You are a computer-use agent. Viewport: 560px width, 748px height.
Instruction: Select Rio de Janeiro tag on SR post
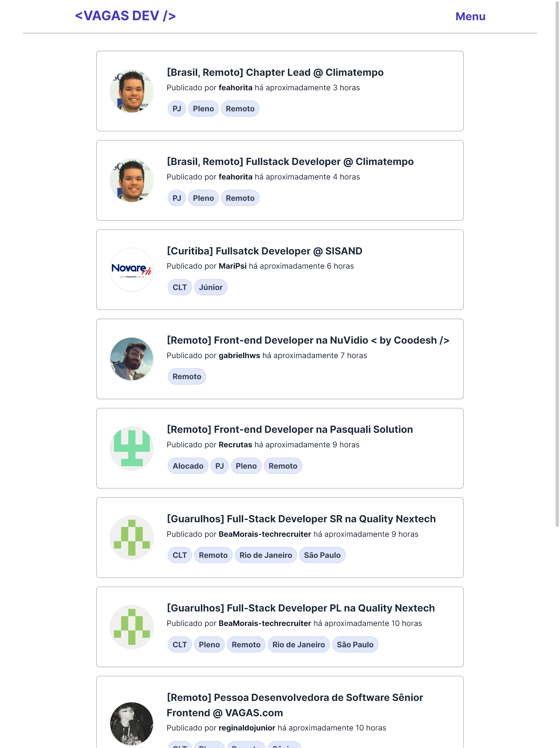click(266, 555)
